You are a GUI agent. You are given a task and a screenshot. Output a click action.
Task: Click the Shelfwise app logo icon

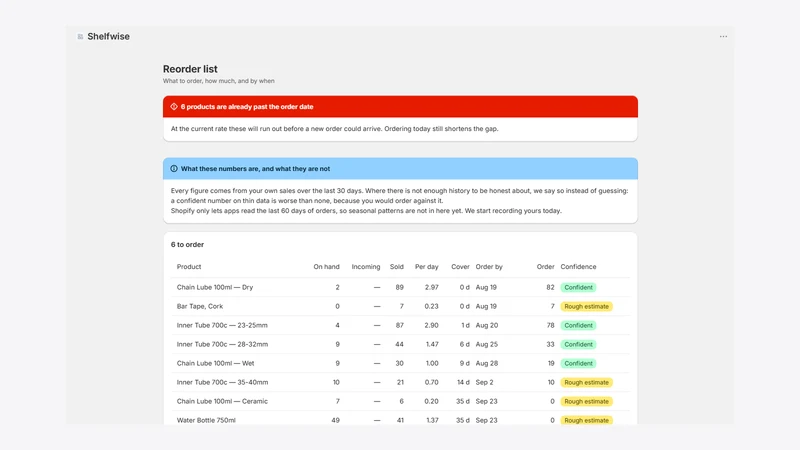pyautogui.click(x=80, y=37)
